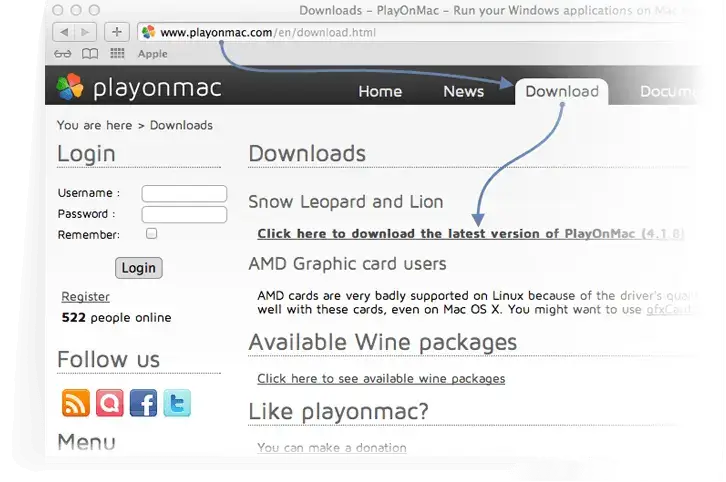Go back with the browser back arrow

pos(63,32)
